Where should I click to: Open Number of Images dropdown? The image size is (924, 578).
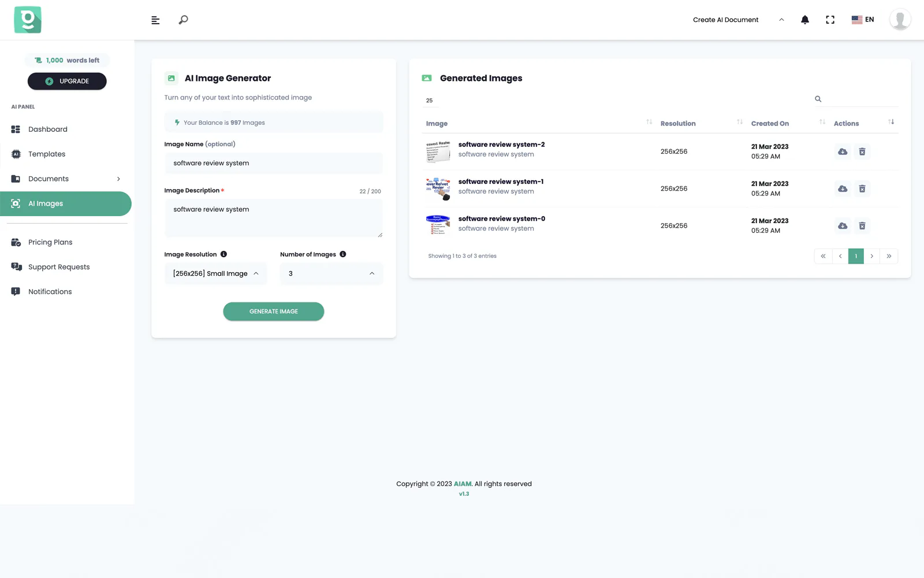[331, 274]
